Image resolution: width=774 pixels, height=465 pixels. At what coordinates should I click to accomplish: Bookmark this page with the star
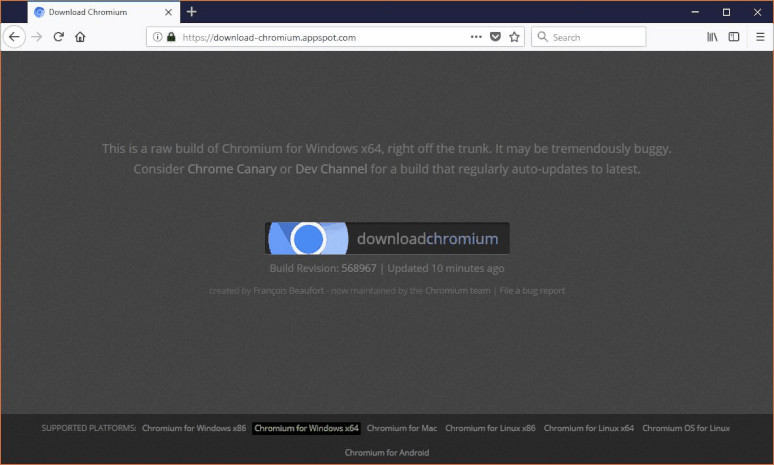pyautogui.click(x=514, y=37)
